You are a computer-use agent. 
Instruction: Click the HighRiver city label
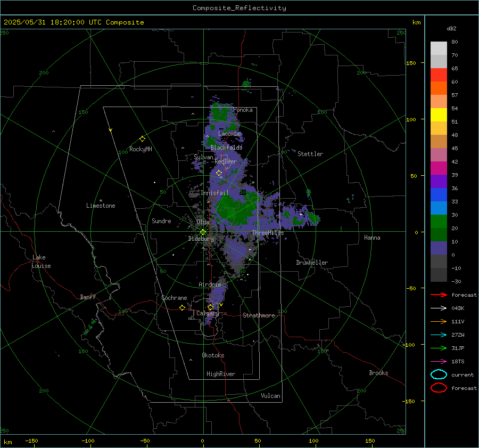pos(221,374)
